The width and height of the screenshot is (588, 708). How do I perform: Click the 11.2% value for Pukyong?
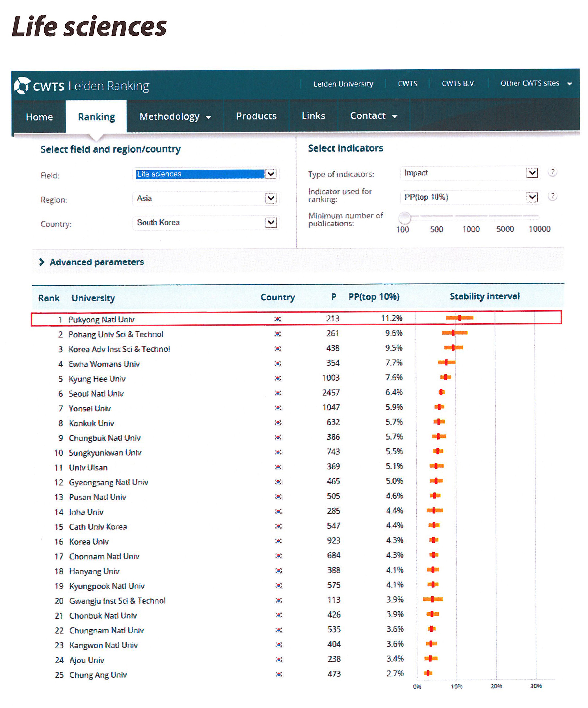392,318
